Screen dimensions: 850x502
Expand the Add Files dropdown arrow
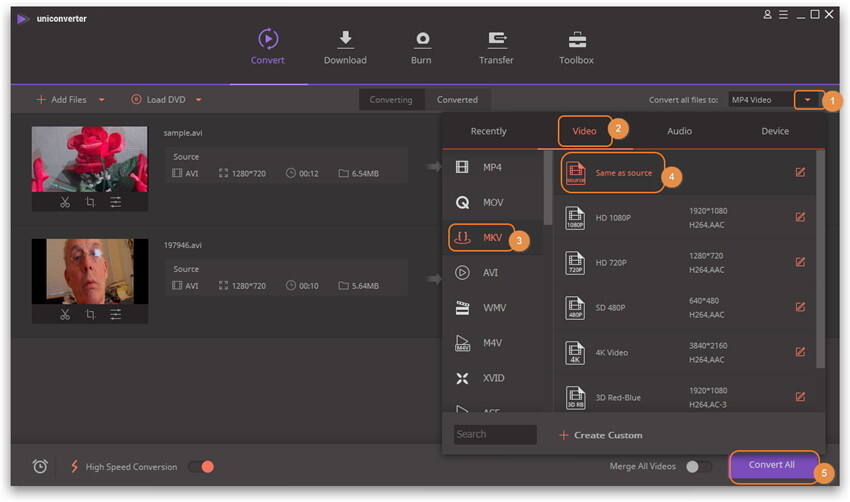tap(101, 100)
